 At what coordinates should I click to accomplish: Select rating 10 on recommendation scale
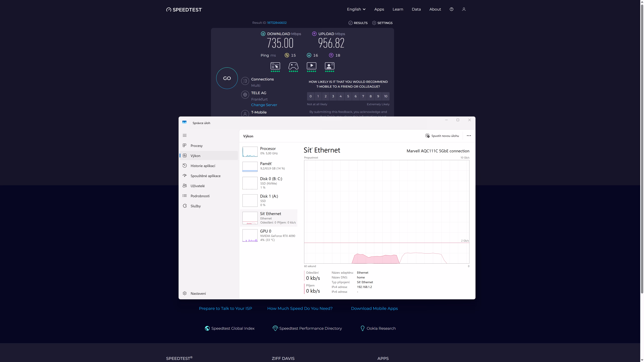(x=386, y=96)
